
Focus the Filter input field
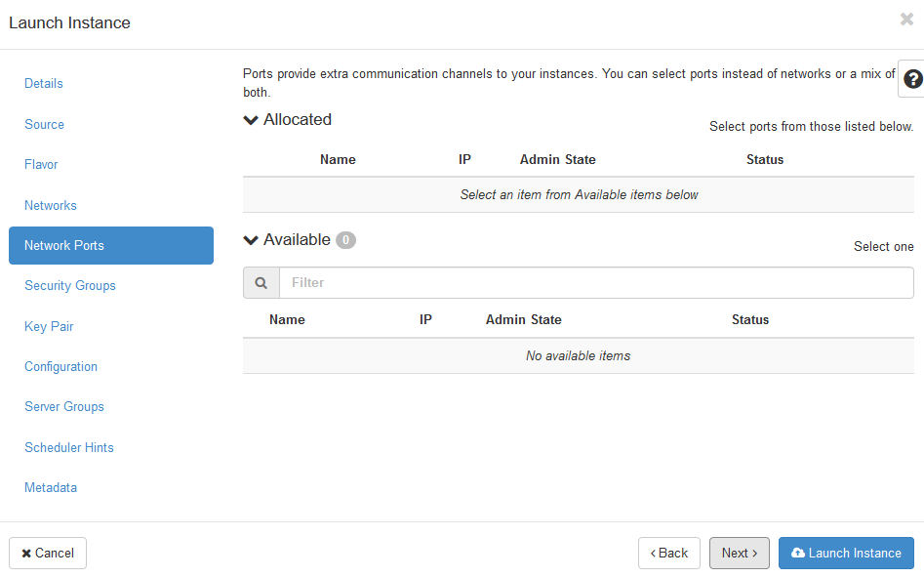point(596,283)
